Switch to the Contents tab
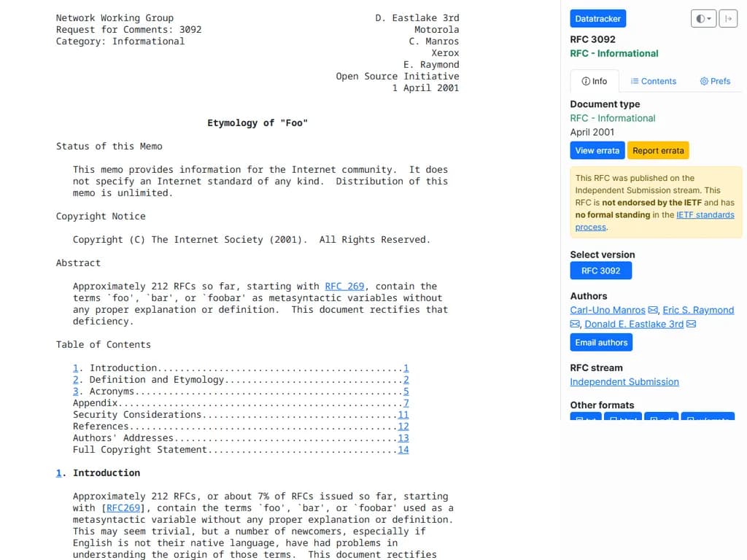Image resolution: width=747 pixels, height=560 pixels. pyautogui.click(x=653, y=81)
